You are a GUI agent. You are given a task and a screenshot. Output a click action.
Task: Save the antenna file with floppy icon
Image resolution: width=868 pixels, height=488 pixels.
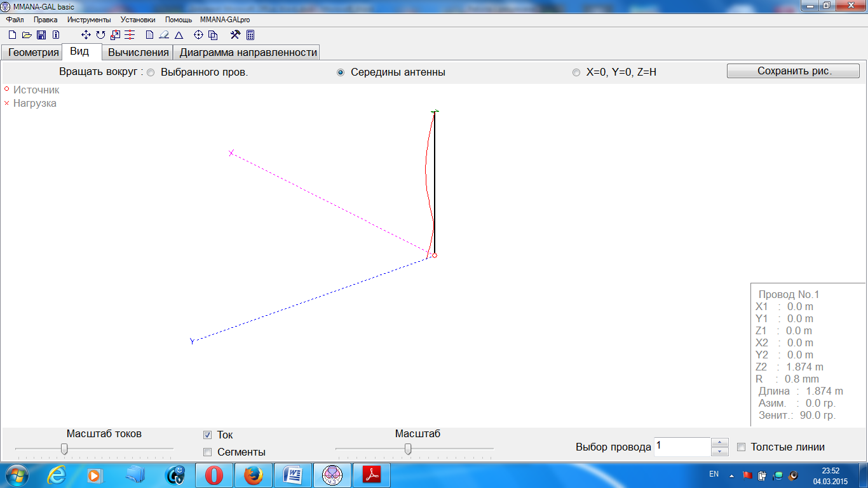41,35
